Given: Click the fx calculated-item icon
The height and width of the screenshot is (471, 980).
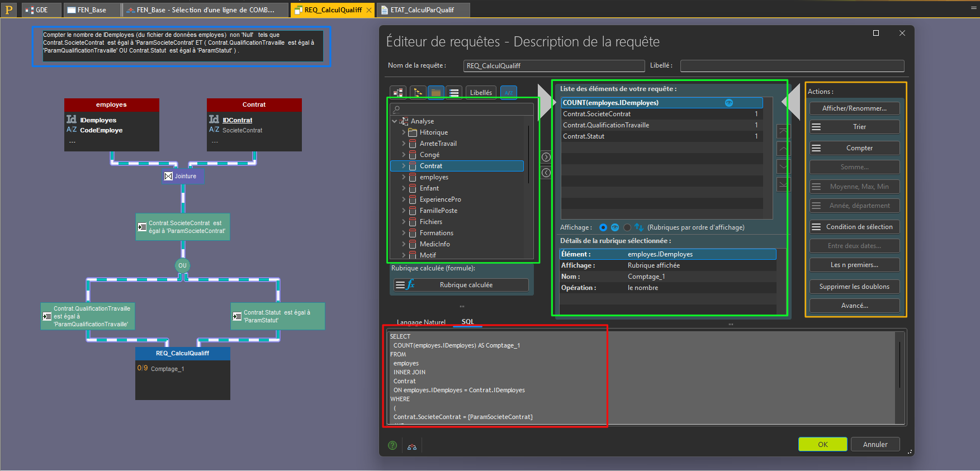Looking at the screenshot, I should (x=410, y=285).
